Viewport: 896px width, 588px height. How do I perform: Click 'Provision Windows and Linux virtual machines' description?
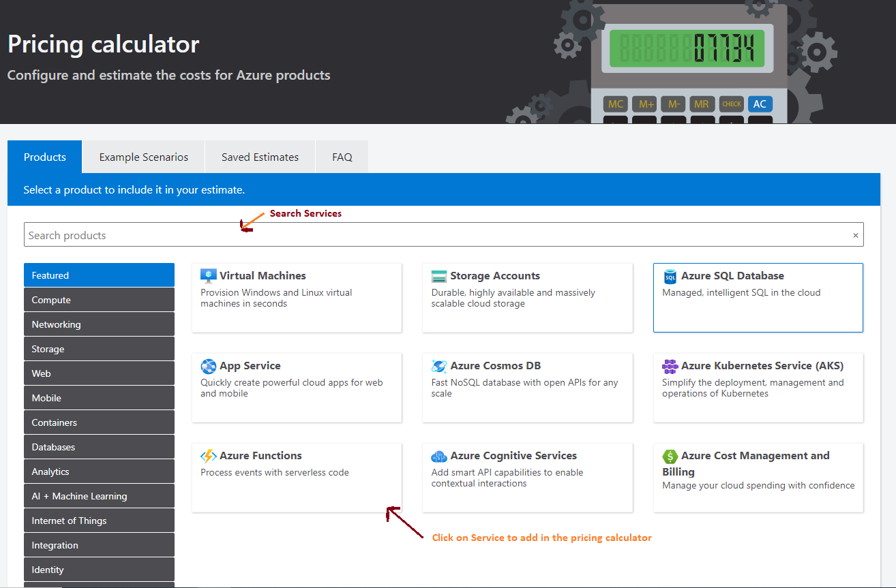tap(276, 298)
